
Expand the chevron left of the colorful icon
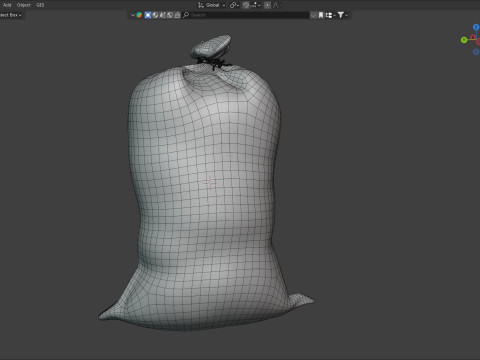click(133, 15)
